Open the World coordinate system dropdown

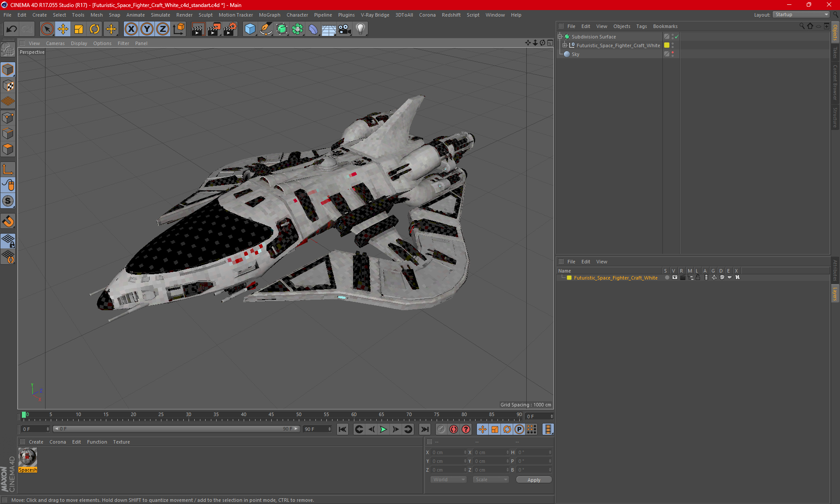[x=448, y=479]
